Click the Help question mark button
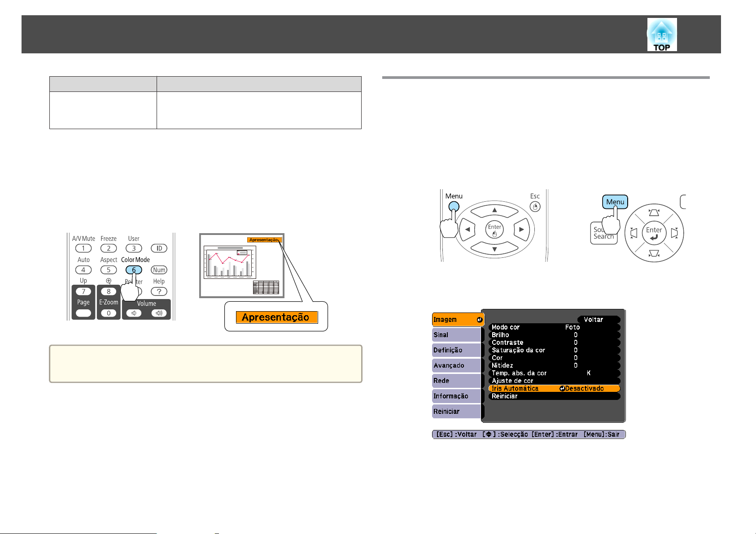The width and height of the screenshot is (756, 534). [159, 291]
